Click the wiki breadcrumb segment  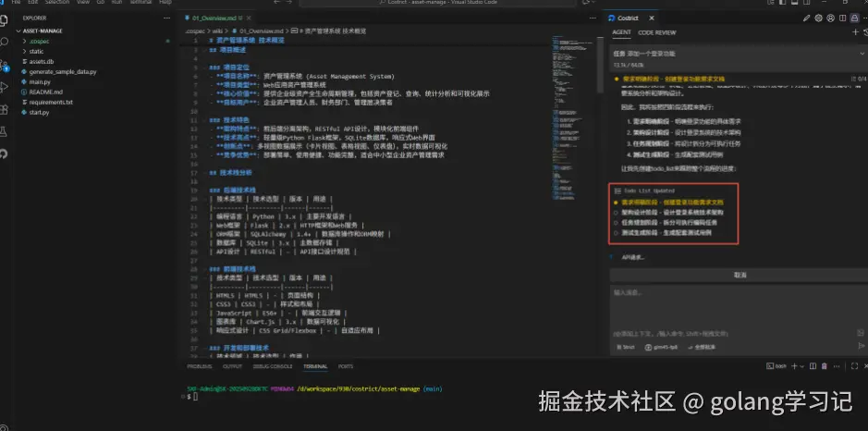tap(217, 31)
